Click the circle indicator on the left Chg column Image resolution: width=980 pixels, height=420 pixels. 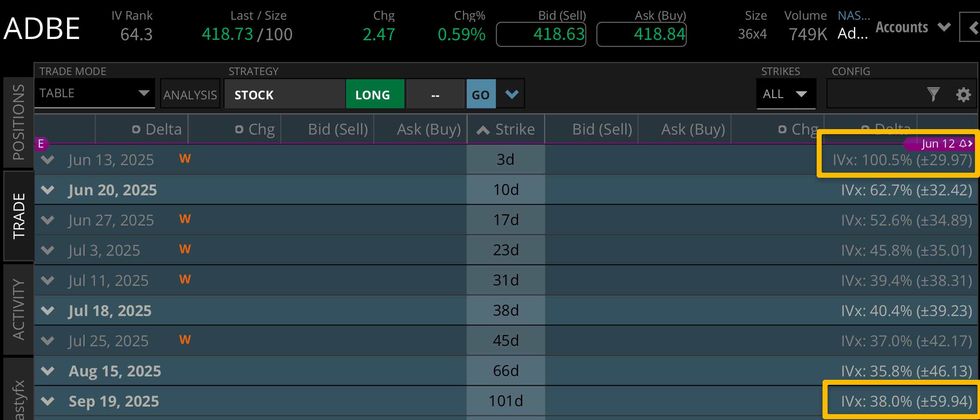[x=239, y=129]
